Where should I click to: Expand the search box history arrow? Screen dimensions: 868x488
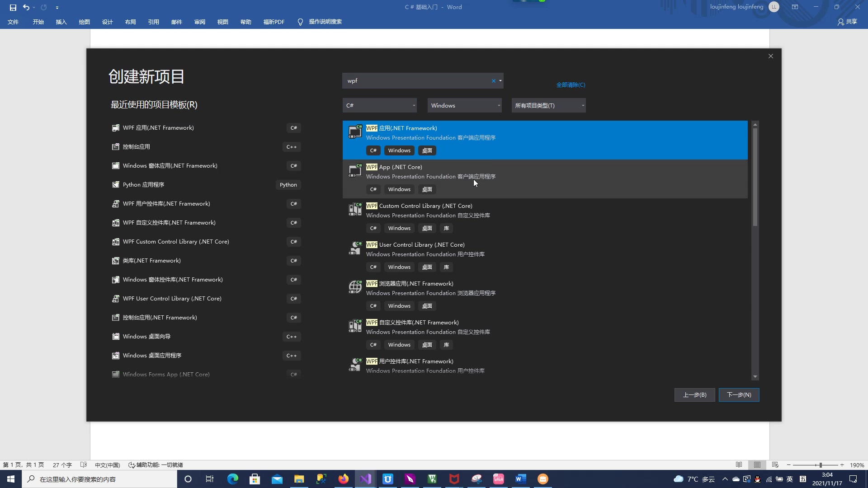pyautogui.click(x=500, y=81)
